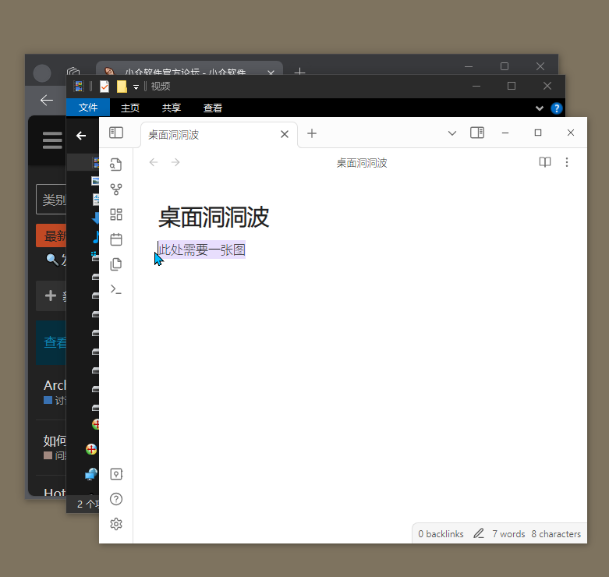
Task: Click browser back arrow button
Action: pos(47,100)
